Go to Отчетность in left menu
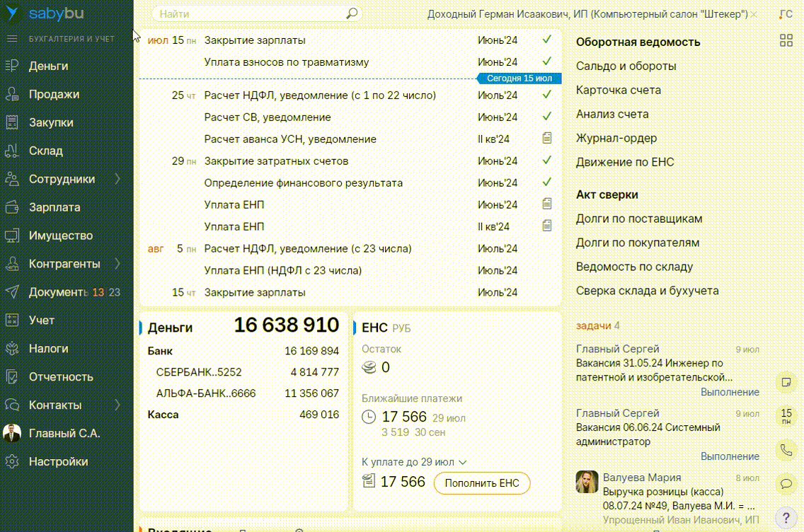This screenshot has width=804, height=532. coord(61,377)
